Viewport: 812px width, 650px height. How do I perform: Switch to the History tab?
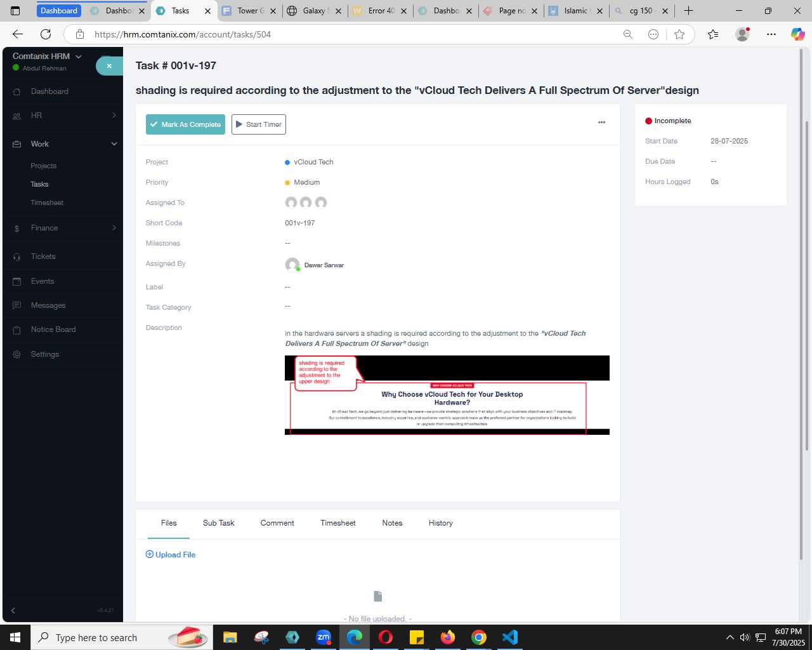(x=440, y=523)
